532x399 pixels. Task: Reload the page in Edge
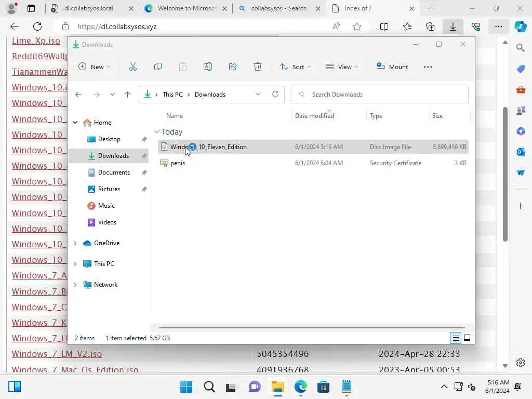click(x=37, y=26)
